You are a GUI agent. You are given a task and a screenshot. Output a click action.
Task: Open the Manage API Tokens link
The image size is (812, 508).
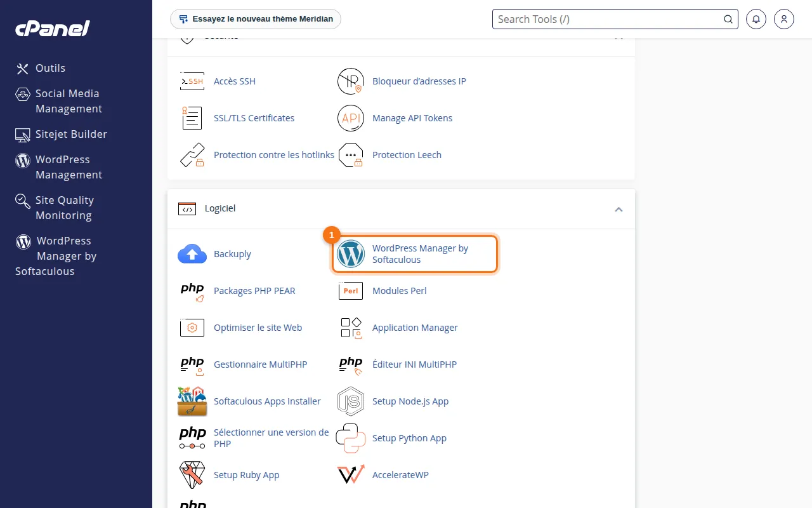pos(412,118)
